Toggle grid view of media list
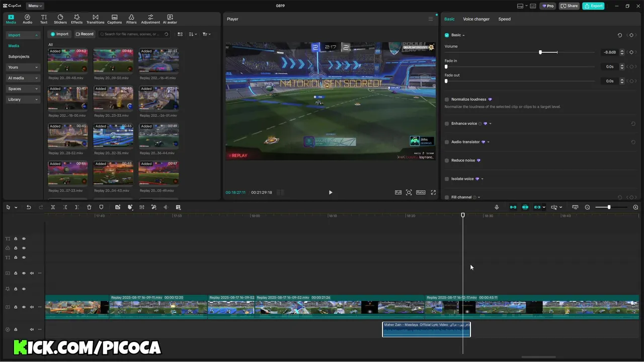The image size is (644, 362). click(x=180, y=34)
